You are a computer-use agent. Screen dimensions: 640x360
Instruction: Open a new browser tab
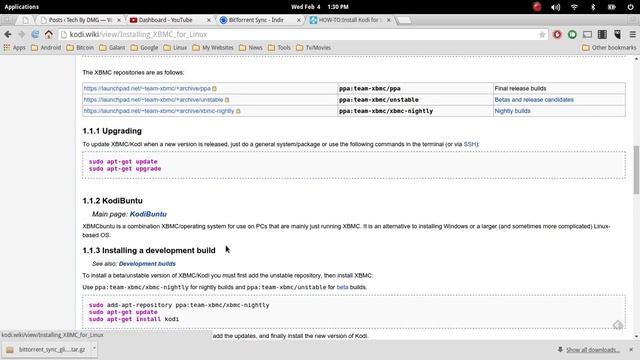[x=404, y=20]
